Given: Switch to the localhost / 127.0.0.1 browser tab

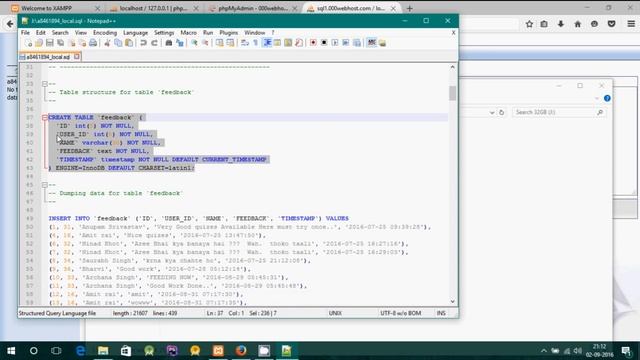Looking at the screenshot, I should coord(154,8).
